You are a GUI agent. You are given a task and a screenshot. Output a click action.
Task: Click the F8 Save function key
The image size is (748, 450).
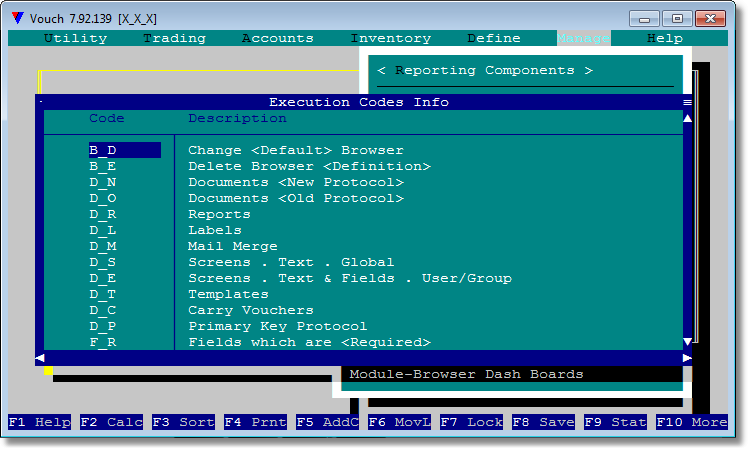click(x=543, y=422)
